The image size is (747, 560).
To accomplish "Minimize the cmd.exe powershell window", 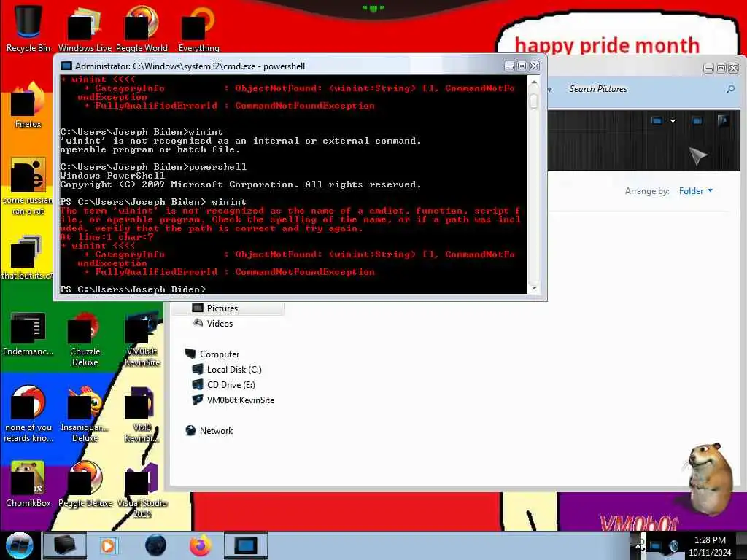I will (509, 66).
